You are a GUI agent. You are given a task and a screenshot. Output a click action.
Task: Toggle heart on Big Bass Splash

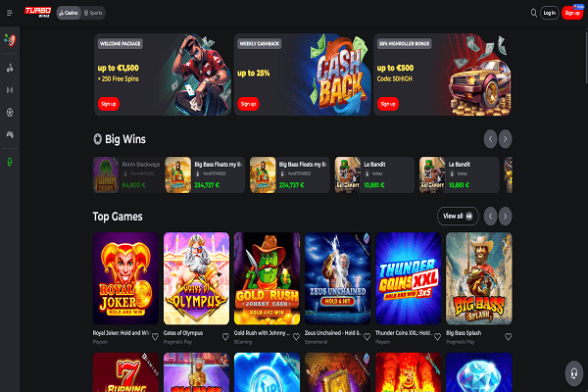pos(508,337)
